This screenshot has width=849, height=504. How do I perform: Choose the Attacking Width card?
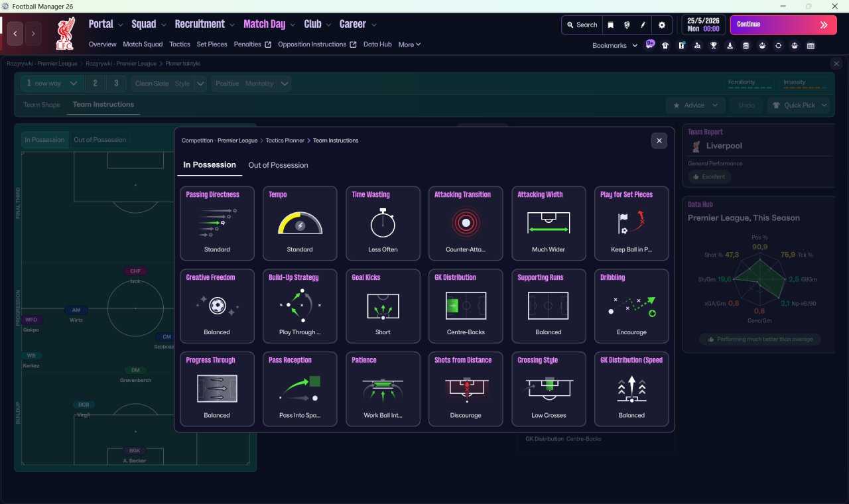(549, 223)
